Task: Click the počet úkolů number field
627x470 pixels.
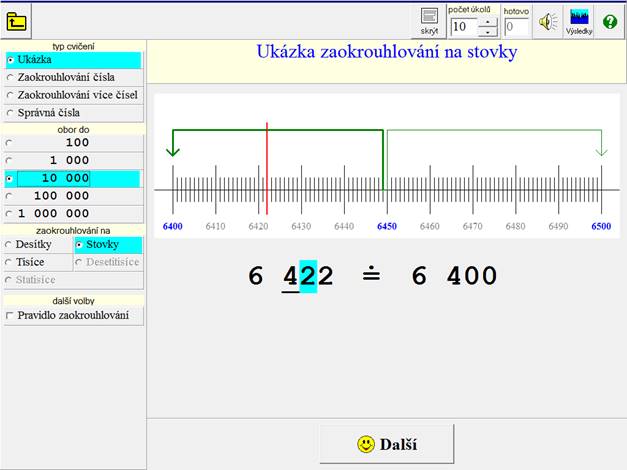Action: 464,27
